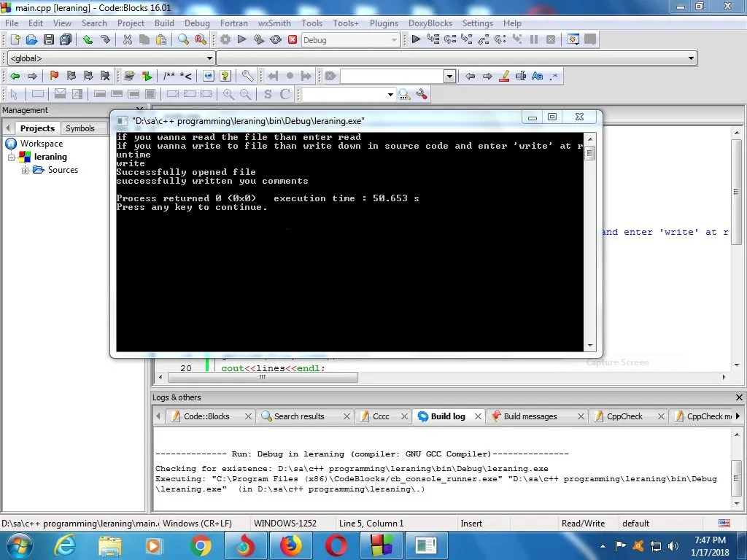747x560 pixels.
Task: Open the incremental search box dropdown arrow
Action: tap(449, 76)
